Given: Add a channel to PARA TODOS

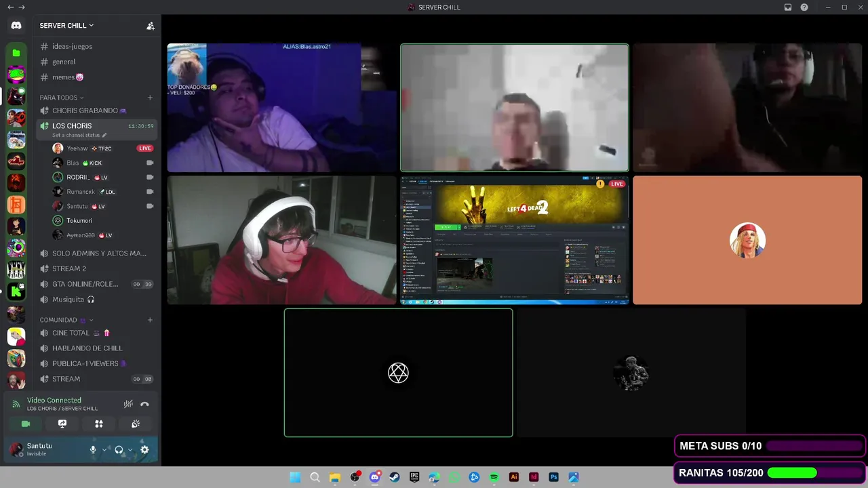Looking at the screenshot, I should click(150, 98).
